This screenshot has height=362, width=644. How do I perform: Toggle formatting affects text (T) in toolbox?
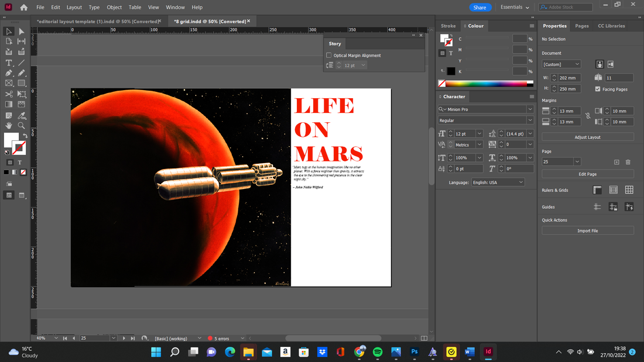[20, 163]
